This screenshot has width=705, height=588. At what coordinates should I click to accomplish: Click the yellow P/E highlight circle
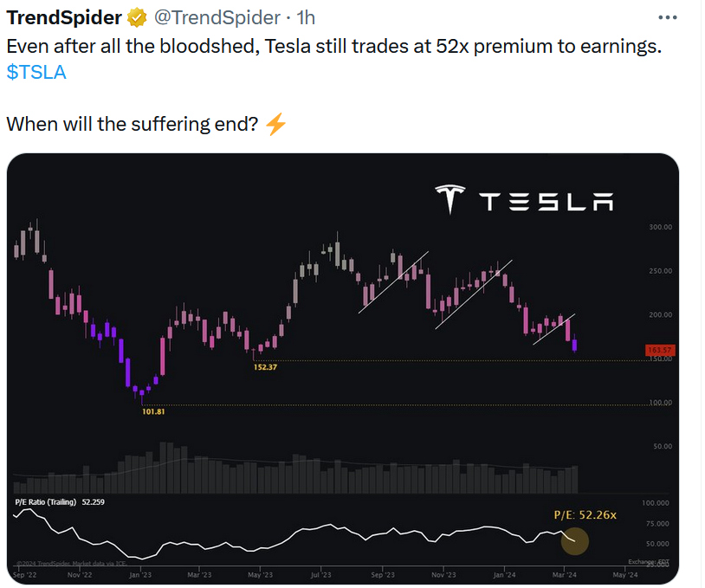click(574, 540)
